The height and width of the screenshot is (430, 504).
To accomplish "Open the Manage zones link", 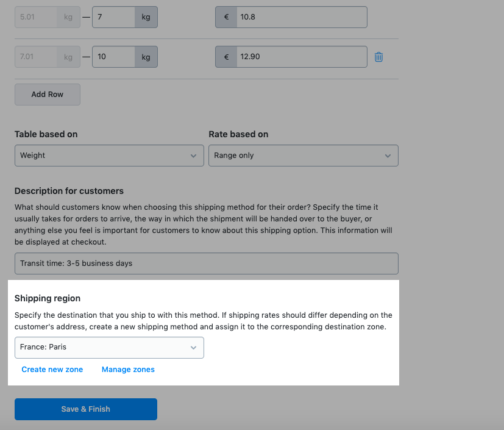I will [128, 370].
